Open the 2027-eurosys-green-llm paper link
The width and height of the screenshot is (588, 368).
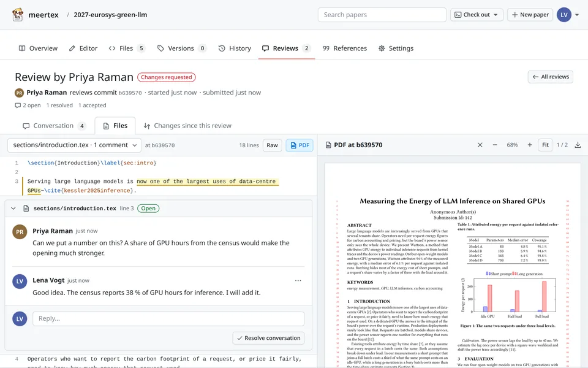pos(110,15)
